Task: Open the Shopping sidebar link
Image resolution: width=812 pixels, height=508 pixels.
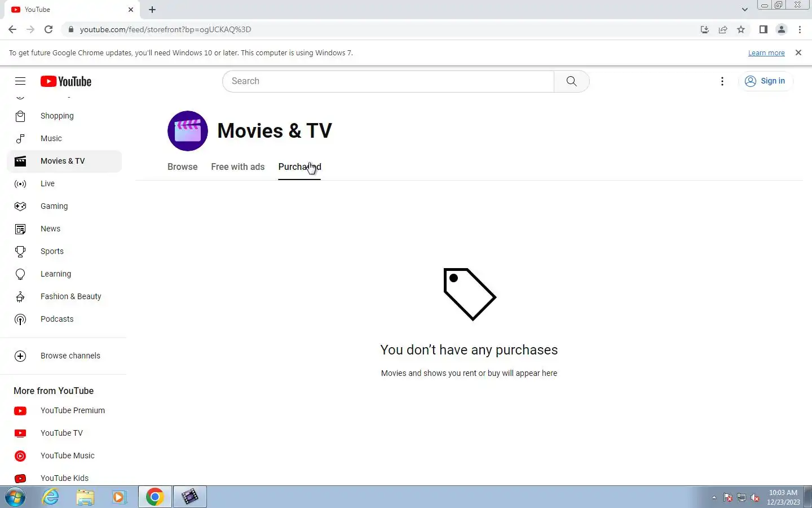Action: (x=64, y=116)
